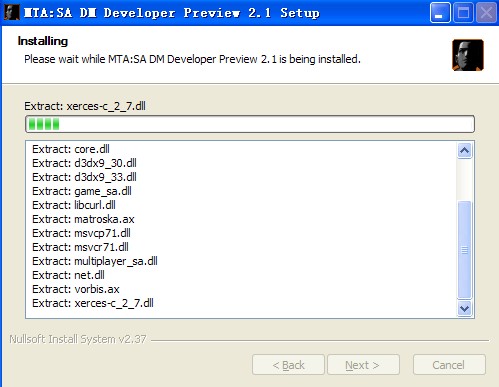Click the scrollbar thumb in extract log

click(464, 250)
